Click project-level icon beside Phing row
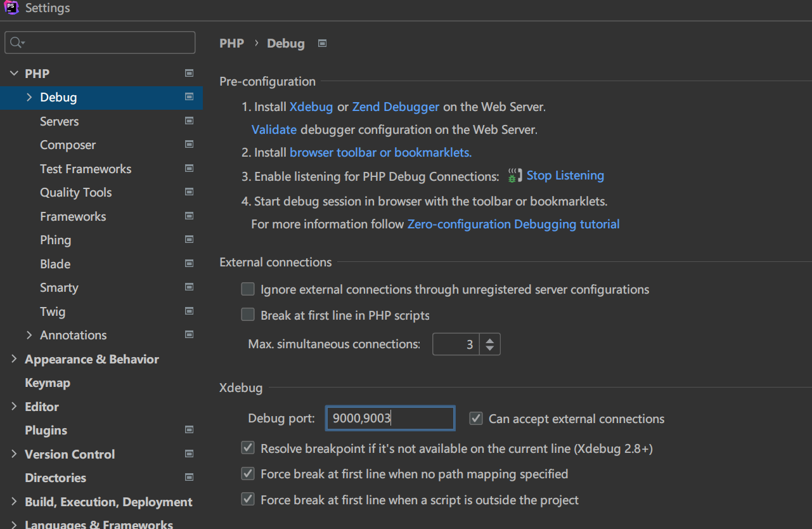 pos(189,239)
